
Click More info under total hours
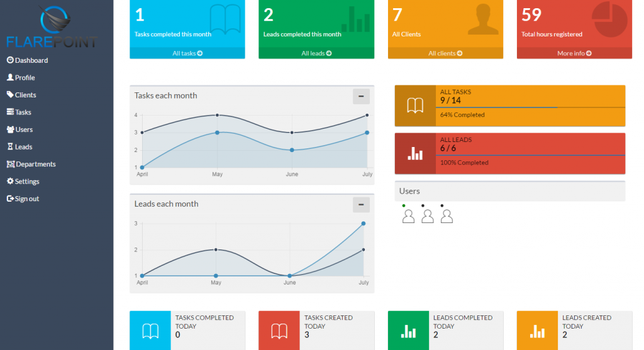[x=574, y=53]
